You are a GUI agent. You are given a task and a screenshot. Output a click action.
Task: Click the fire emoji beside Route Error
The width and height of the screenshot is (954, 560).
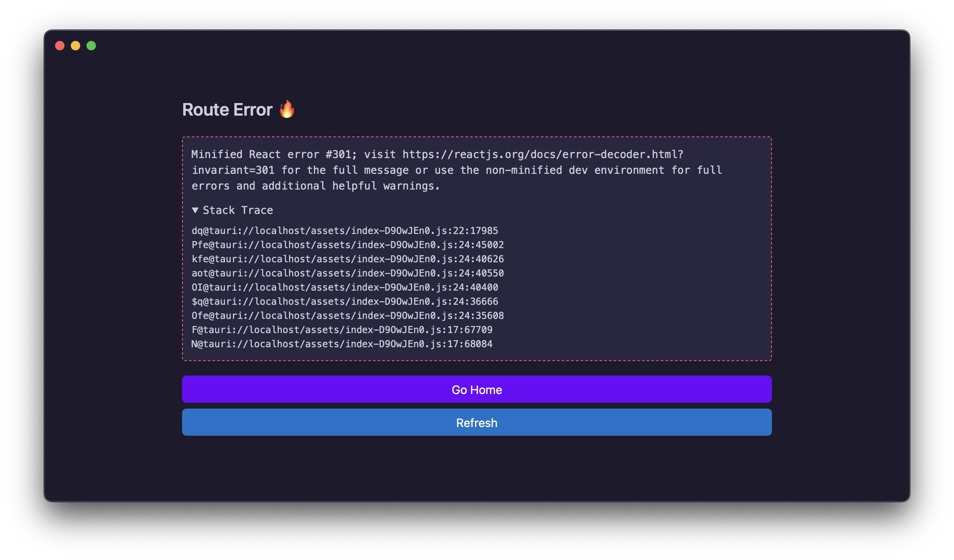point(287,109)
